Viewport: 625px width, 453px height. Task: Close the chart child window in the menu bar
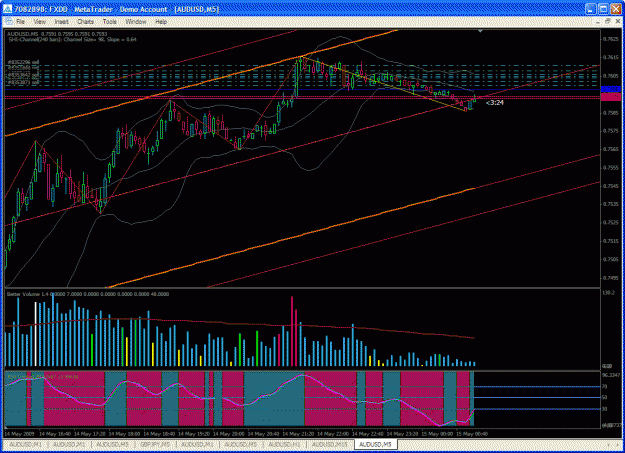(x=617, y=22)
